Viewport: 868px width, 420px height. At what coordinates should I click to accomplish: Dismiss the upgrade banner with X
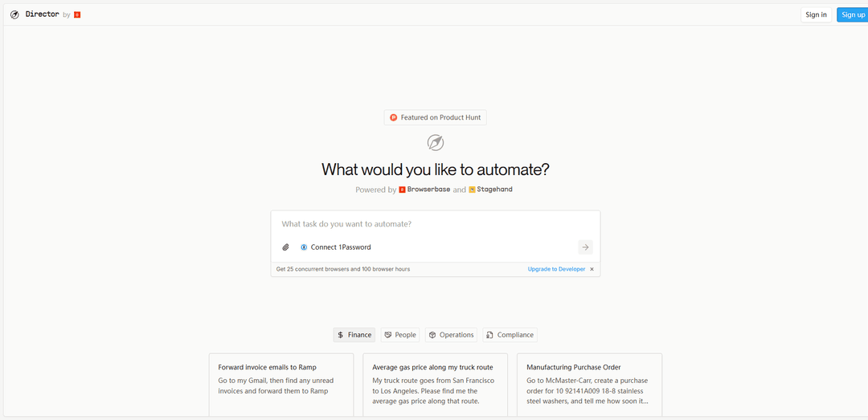point(592,269)
